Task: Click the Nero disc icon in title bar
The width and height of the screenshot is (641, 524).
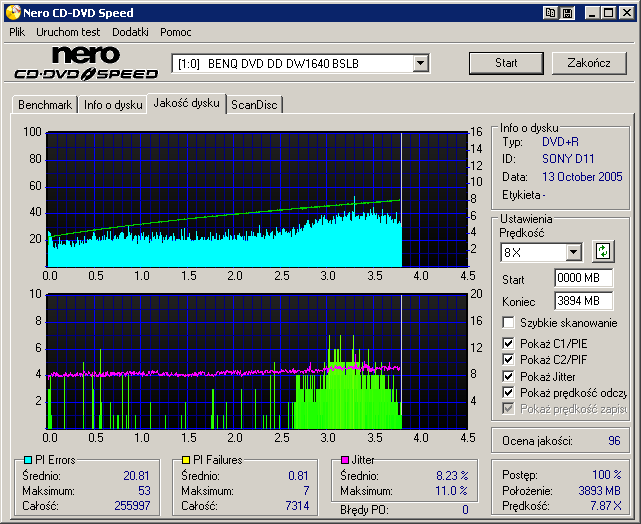Action: 13,13
